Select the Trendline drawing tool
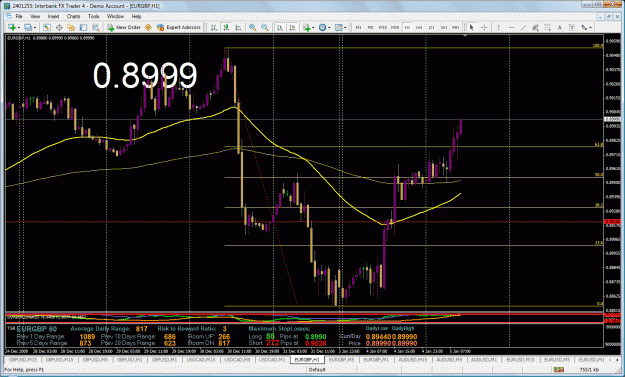Image resolution: width=625 pixels, height=377 pixels. (523, 27)
